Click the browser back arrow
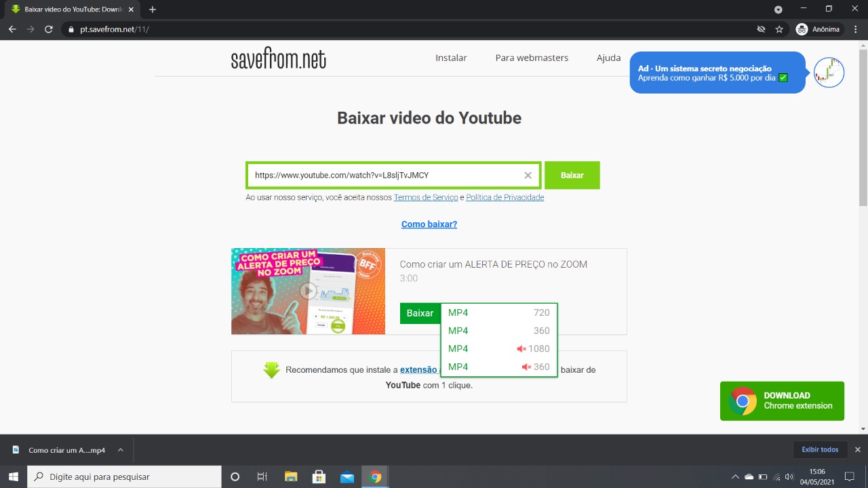The height and width of the screenshot is (488, 868). [x=12, y=29]
